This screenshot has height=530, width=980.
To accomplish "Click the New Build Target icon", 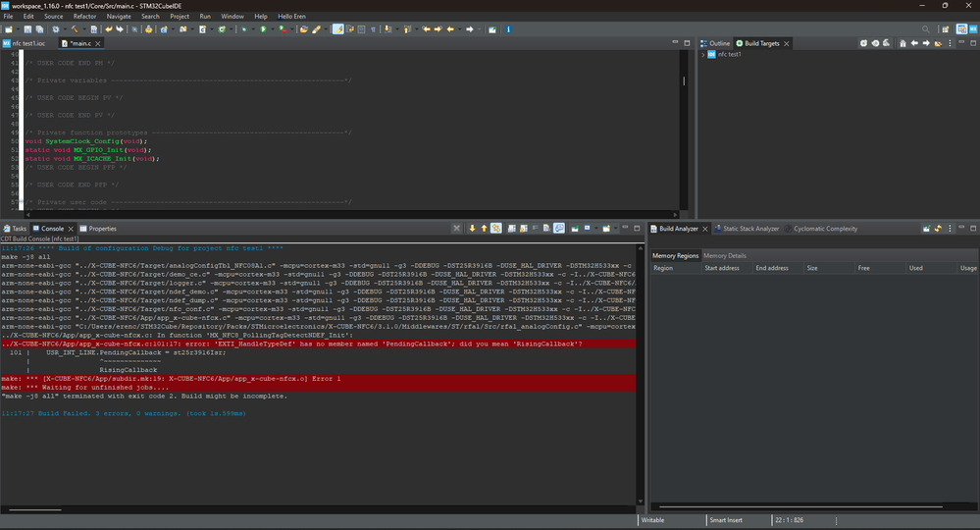I will coord(863,43).
